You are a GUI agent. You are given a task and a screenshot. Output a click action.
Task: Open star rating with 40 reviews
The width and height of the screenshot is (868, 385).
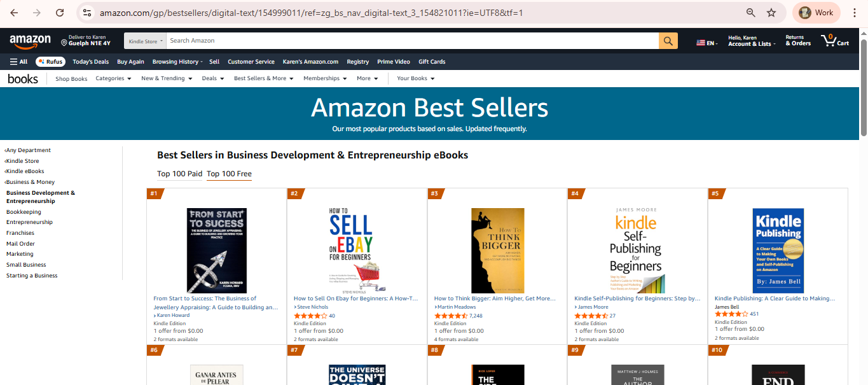point(315,316)
